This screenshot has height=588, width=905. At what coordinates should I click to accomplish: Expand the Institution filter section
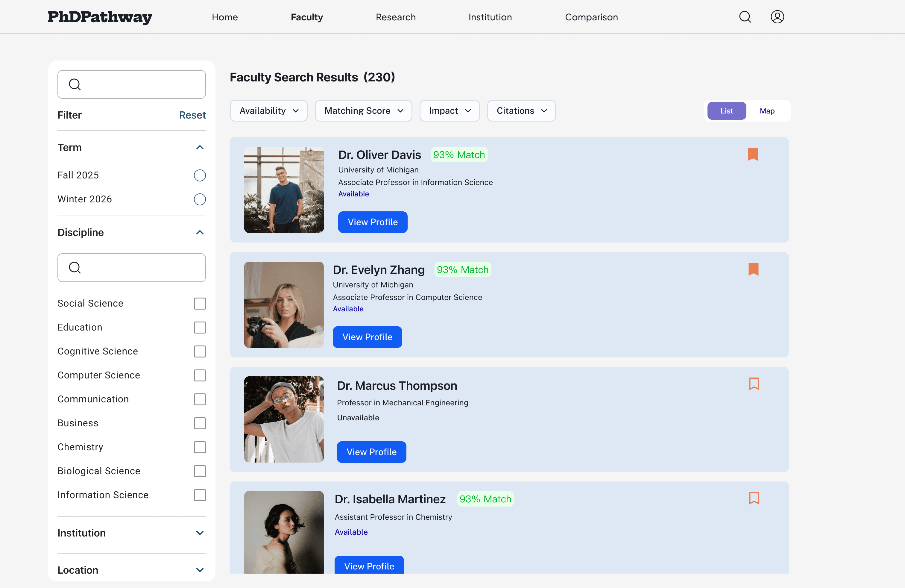(x=200, y=533)
